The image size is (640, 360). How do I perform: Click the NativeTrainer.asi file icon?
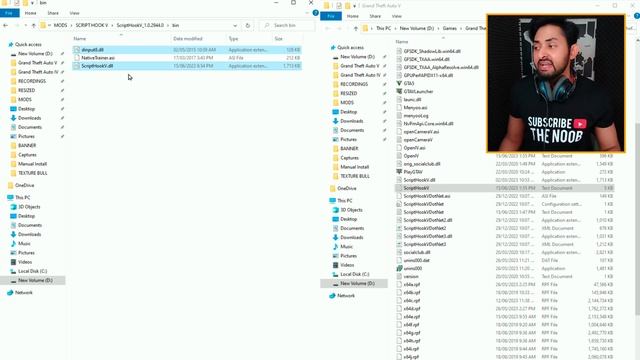pos(77,58)
